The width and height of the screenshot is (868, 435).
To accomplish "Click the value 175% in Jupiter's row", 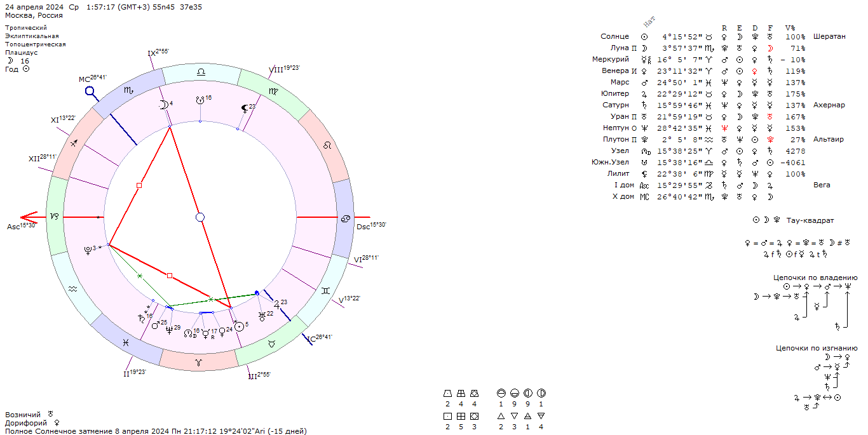I will (795, 93).
